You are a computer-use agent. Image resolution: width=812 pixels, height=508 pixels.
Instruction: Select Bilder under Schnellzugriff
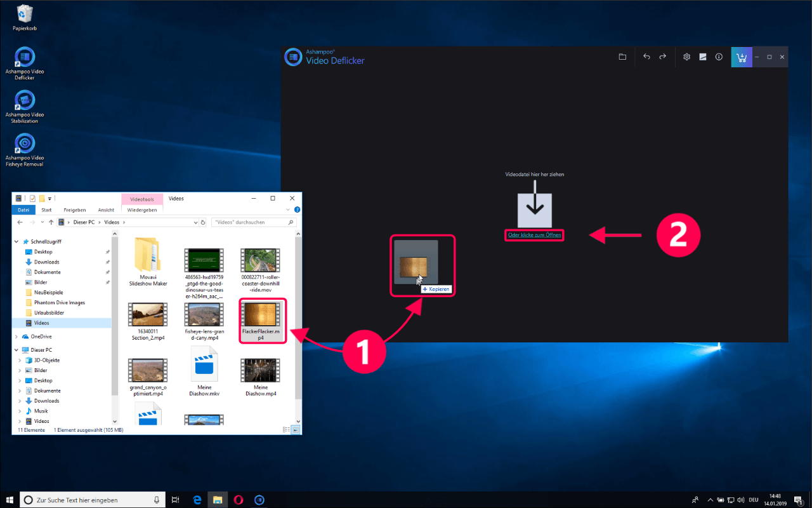[x=41, y=283]
